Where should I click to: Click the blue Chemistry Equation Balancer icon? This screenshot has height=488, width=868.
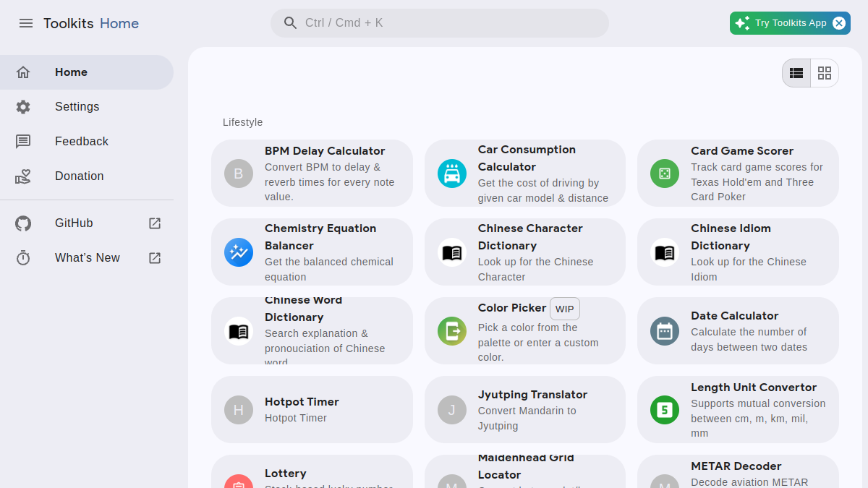tap(239, 252)
